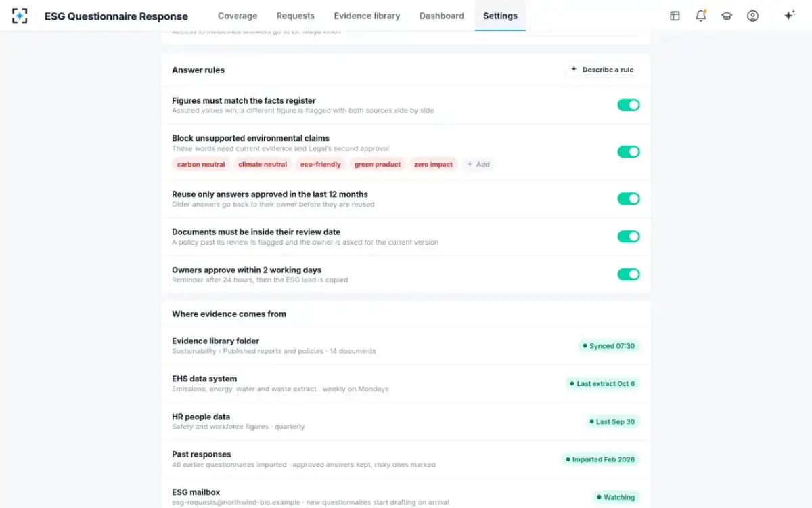Select the carbon neutral tag
This screenshot has width=812, height=508.
pos(201,164)
